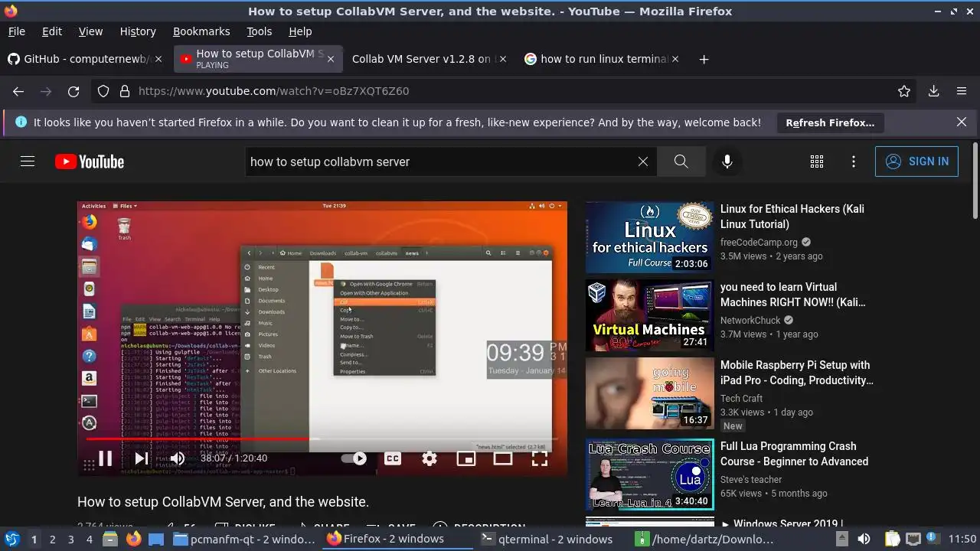Skip to the next video

coord(142,458)
